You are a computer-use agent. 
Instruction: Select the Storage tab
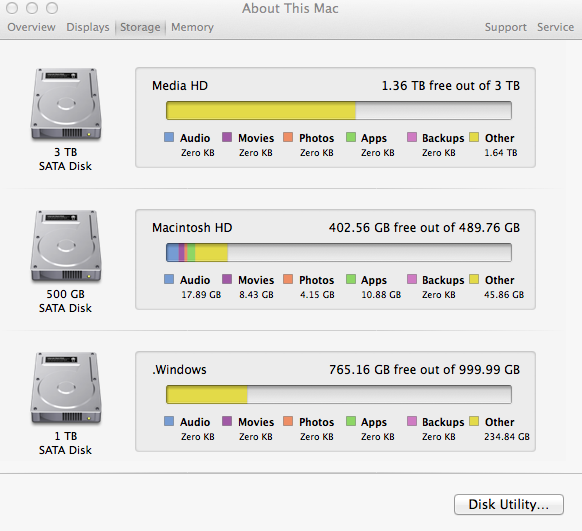pyautogui.click(x=140, y=27)
